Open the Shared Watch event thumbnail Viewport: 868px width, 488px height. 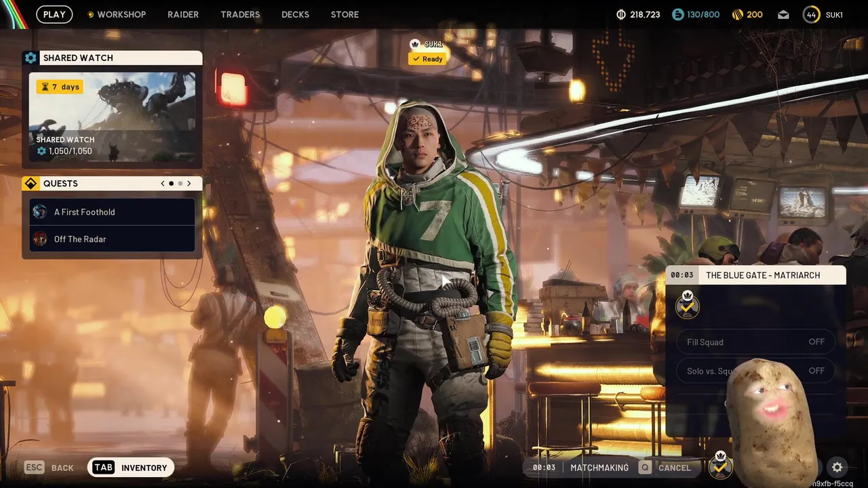pos(112,117)
